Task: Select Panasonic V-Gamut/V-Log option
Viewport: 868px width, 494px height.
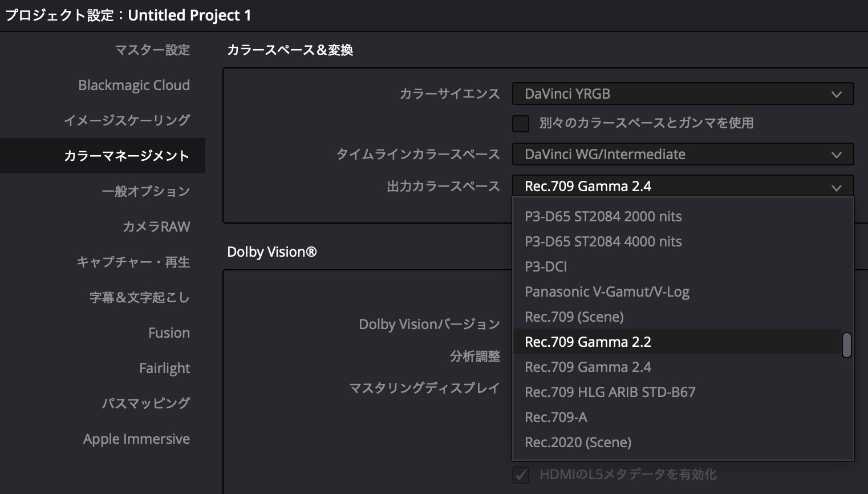Action: click(607, 292)
